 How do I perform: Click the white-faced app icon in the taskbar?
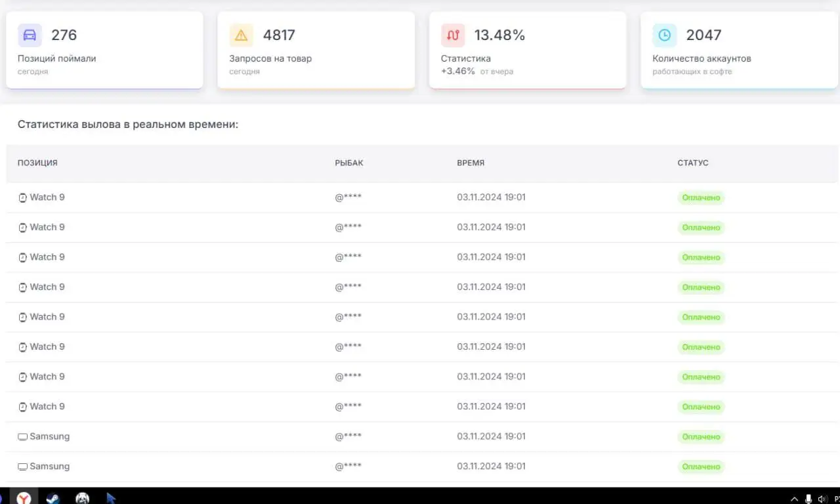point(82,498)
